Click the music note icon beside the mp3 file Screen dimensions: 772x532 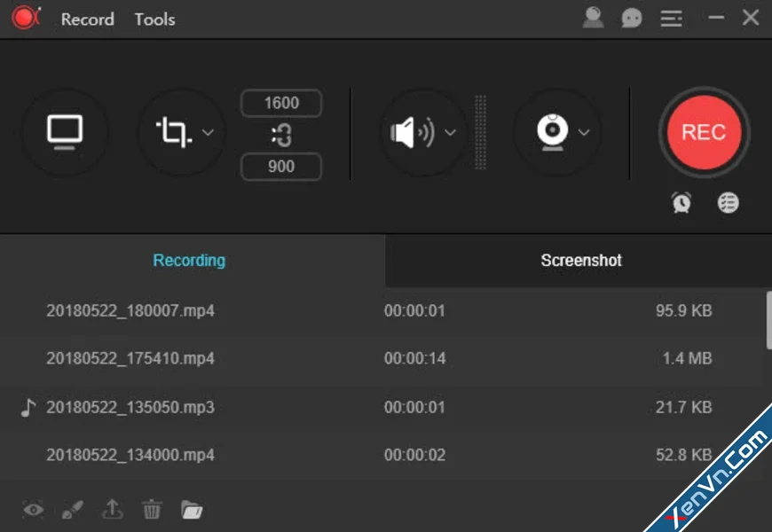(28, 408)
